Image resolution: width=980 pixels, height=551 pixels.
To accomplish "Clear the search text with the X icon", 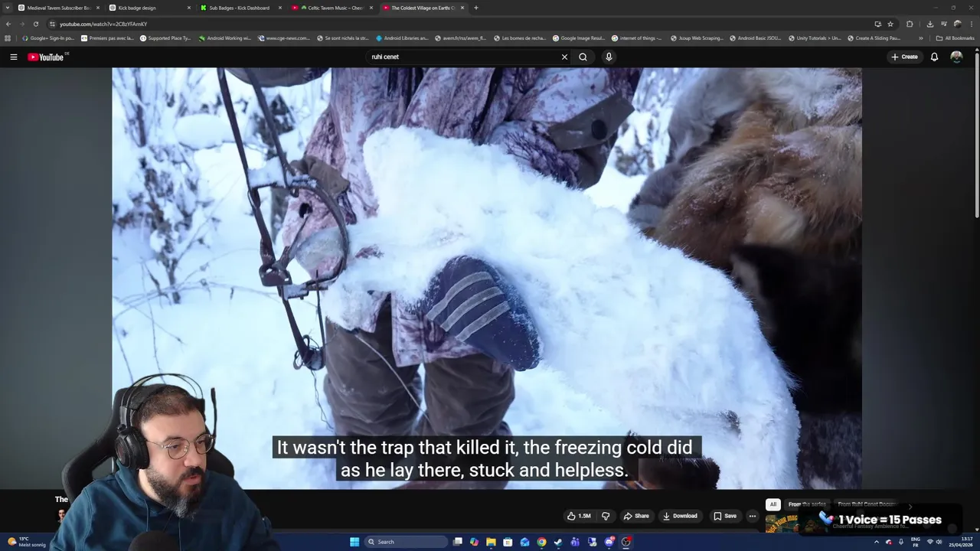I will pos(564,57).
